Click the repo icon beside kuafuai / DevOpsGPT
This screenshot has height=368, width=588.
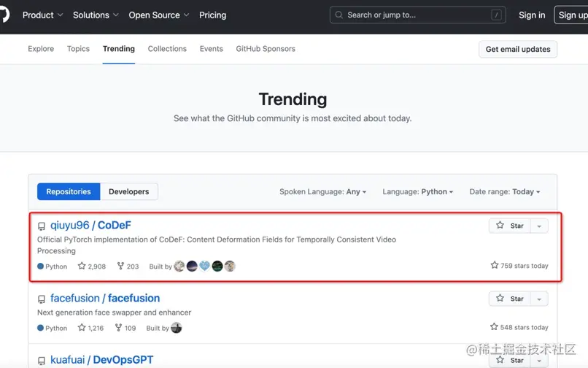pyautogui.click(x=42, y=361)
